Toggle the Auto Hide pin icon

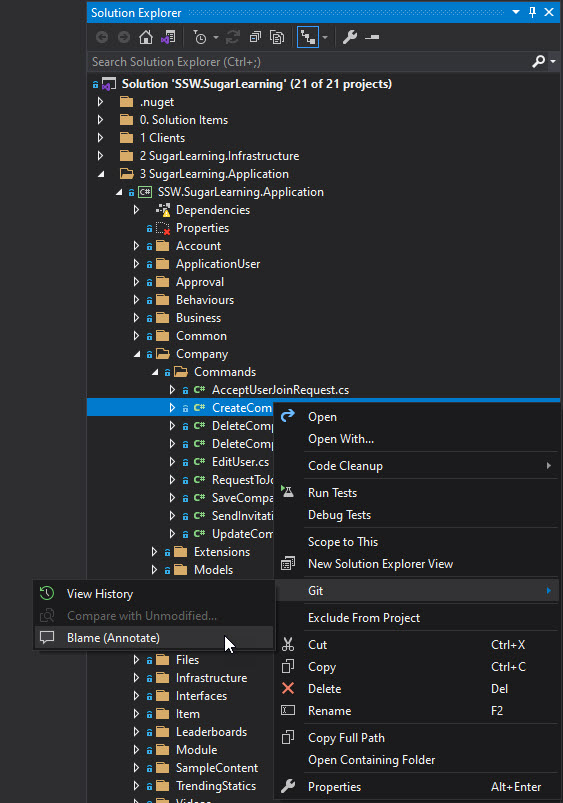pos(532,12)
